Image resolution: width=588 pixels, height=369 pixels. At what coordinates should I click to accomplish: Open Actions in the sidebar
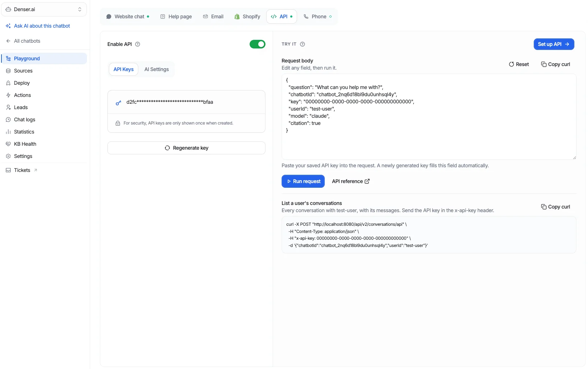pyautogui.click(x=44, y=95)
